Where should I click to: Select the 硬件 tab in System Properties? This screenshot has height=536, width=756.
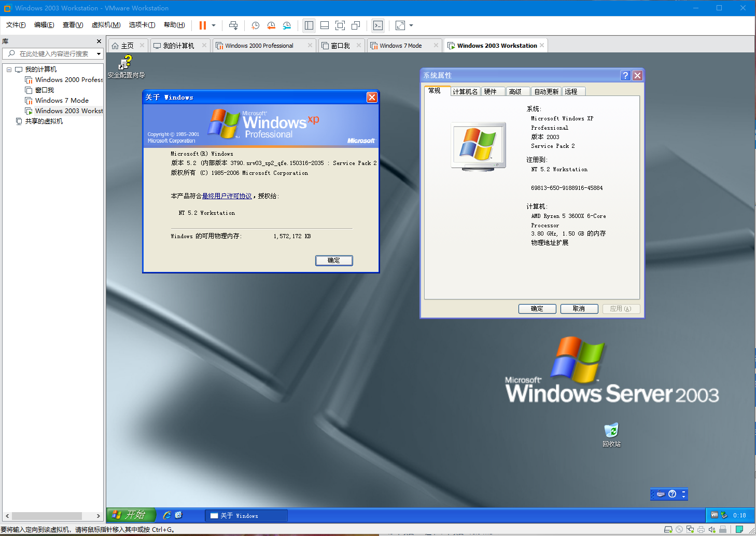pos(492,91)
